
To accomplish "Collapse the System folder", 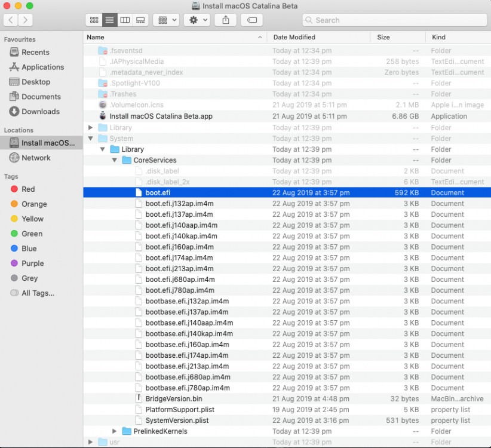I will pyautogui.click(x=91, y=139).
